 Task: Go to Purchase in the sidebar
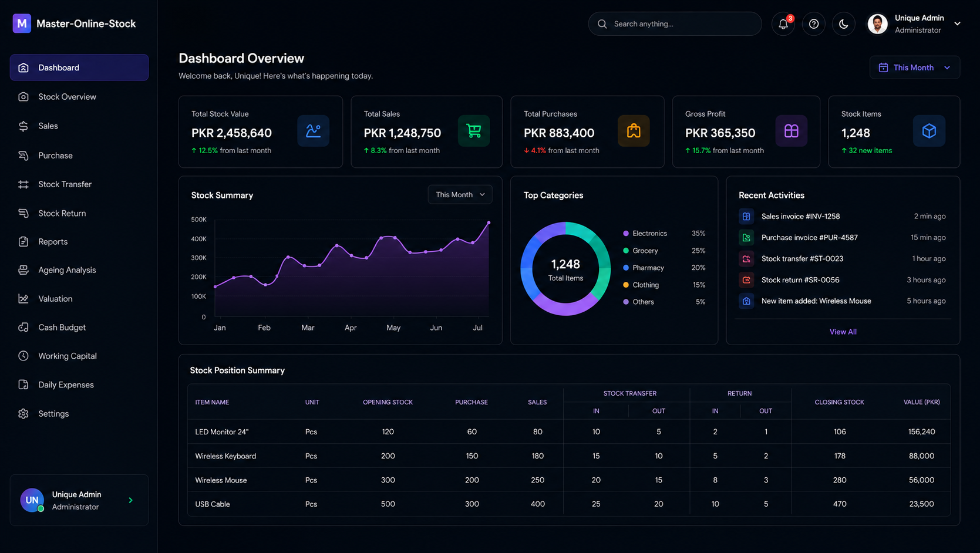pyautogui.click(x=79, y=156)
